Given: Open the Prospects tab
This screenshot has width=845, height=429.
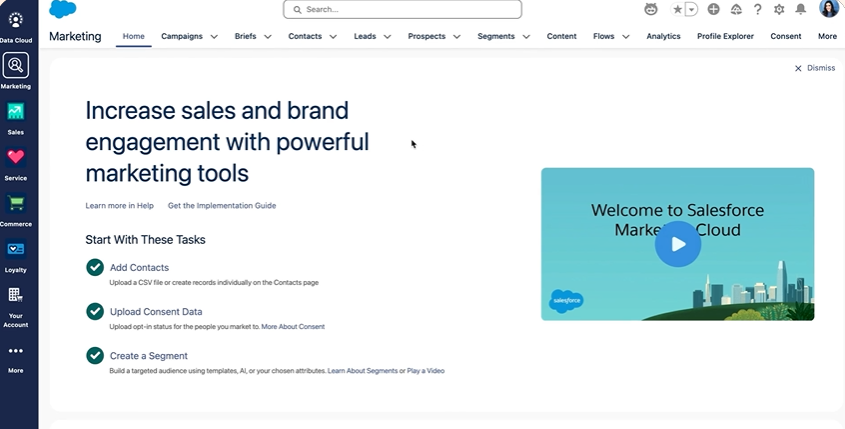Looking at the screenshot, I should (x=427, y=36).
